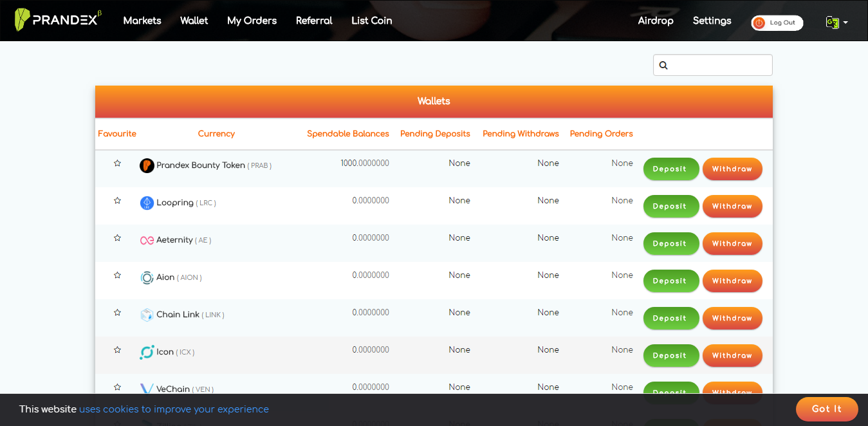Open the cookies policy link
The image size is (868, 426).
click(x=174, y=409)
